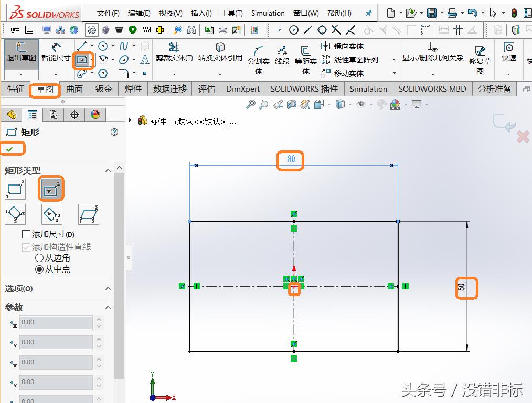Switch to the 钣金 (Sheet Metal) tab
Image resolution: width=532 pixels, height=403 pixels.
point(104,89)
